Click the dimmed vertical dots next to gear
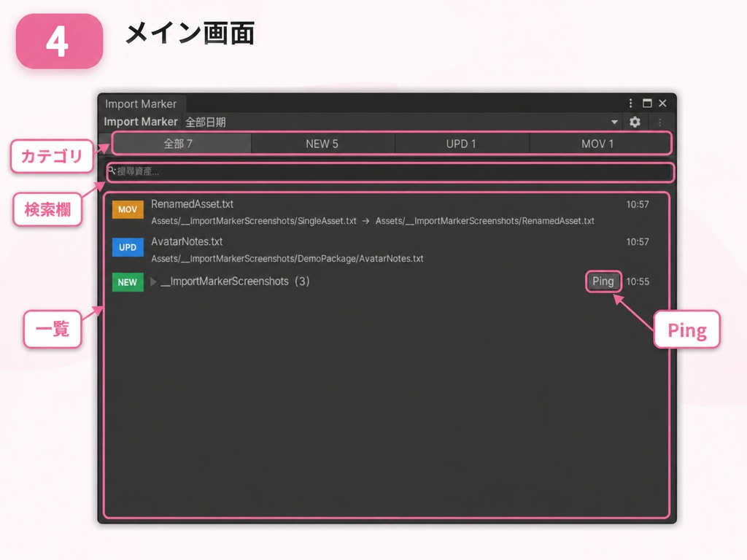747x560 pixels. (659, 122)
